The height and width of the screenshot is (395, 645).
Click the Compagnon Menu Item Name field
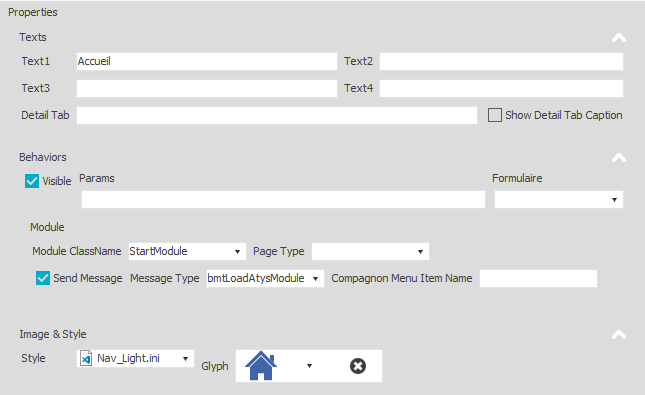(538, 279)
